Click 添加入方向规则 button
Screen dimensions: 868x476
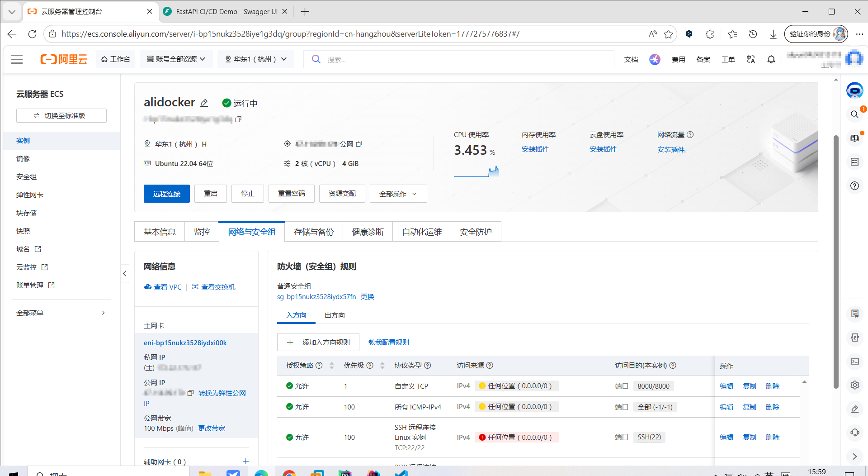point(318,342)
